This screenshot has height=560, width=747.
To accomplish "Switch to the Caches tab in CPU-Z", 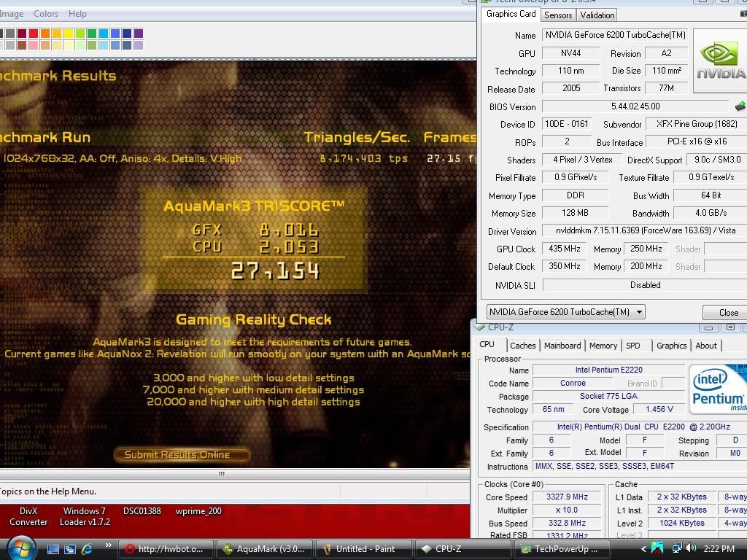I will [522, 346].
